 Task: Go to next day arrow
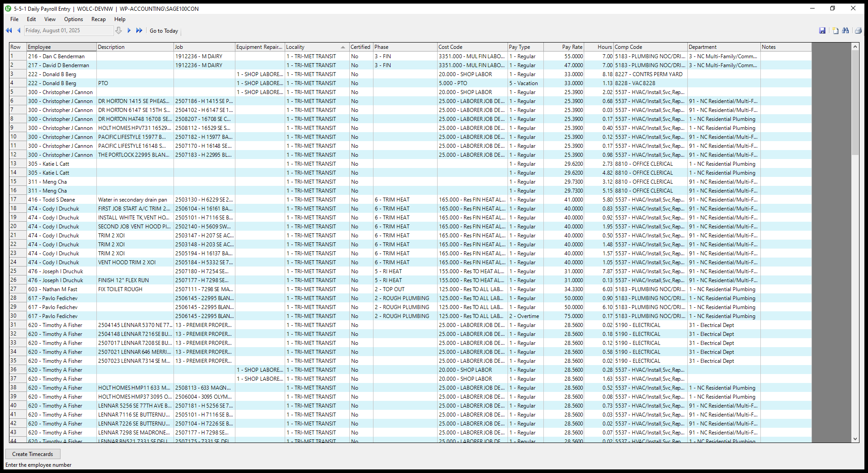pos(129,30)
